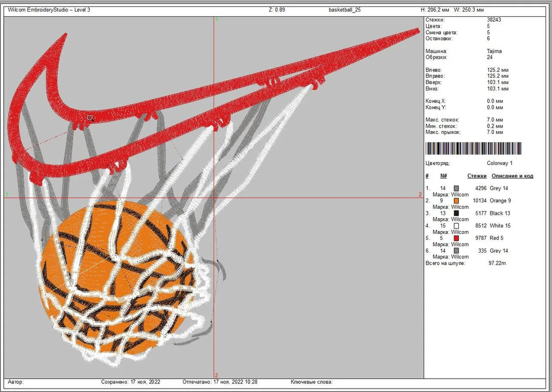Select the machine name 'Tajima'
Image resolution: width=552 pixels, height=392 pixels.
click(x=494, y=51)
